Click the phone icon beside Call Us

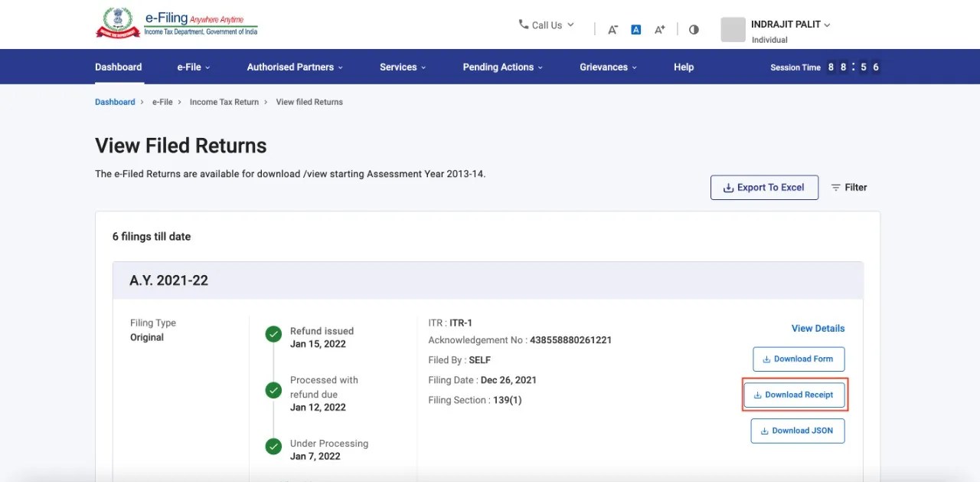(524, 25)
